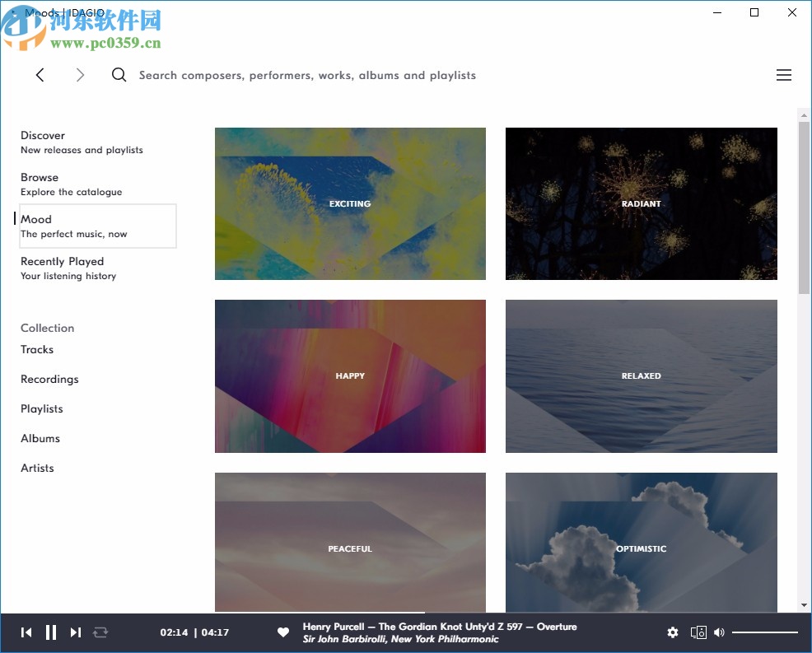Select an audio output device
The width and height of the screenshot is (812, 653).
[698, 632]
